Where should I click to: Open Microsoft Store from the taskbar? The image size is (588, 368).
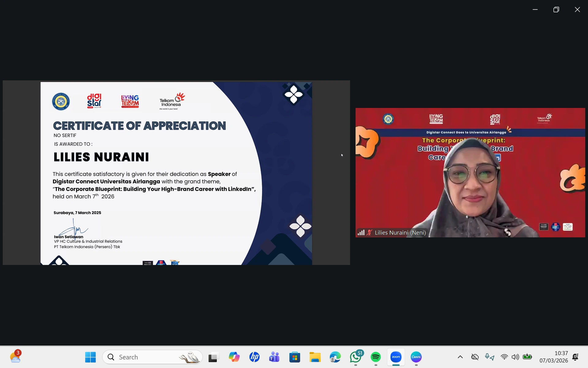point(295,357)
